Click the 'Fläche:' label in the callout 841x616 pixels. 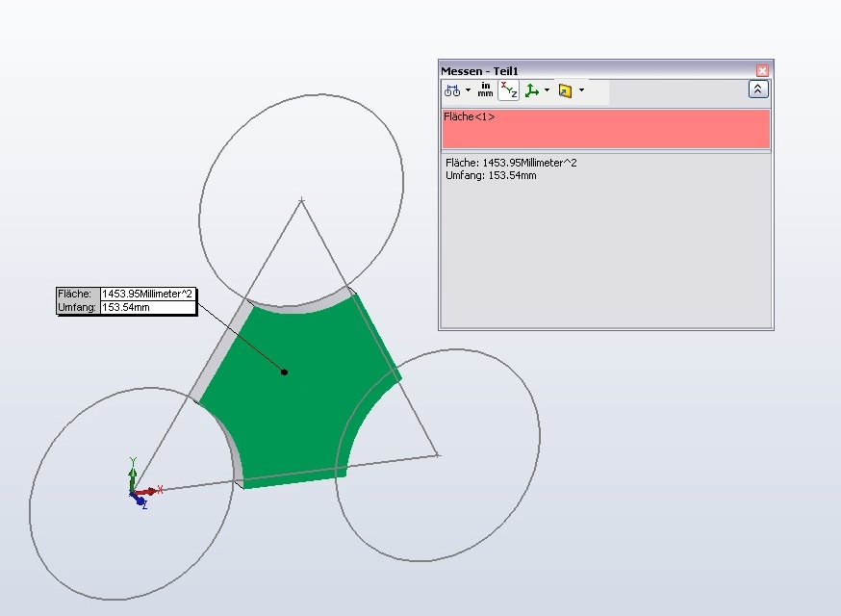click(78, 295)
